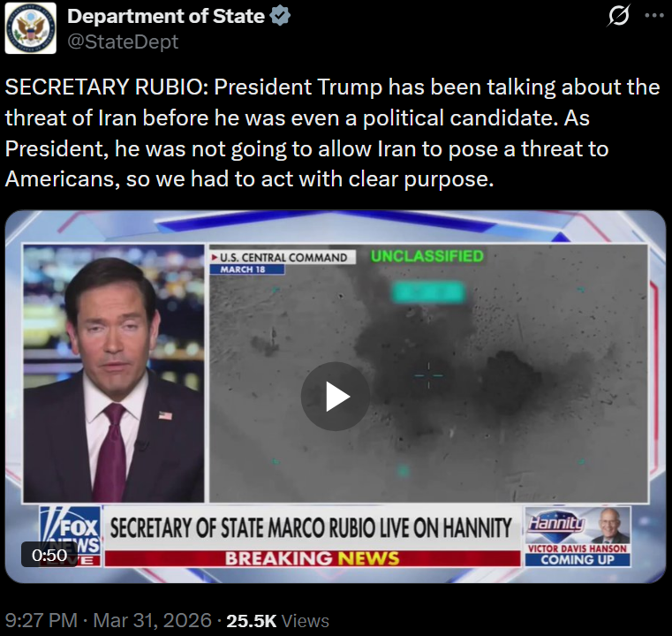The height and width of the screenshot is (636, 672).
Task: Open the Department of State profile name
Action: 166,16
